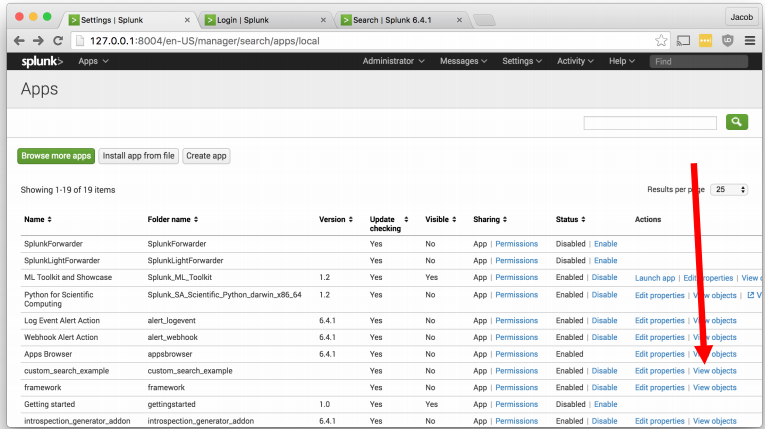The height and width of the screenshot is (429, 765).
Task: Click Showing 1-19 of 19 items text
Action: pos(68,189)
